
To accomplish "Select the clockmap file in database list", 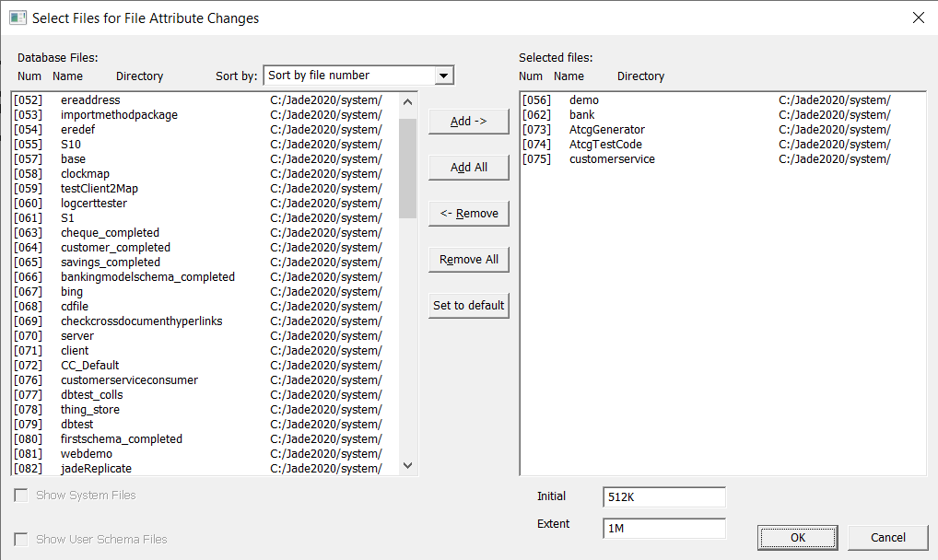I will pyautogui.click(x=85, y=174).
